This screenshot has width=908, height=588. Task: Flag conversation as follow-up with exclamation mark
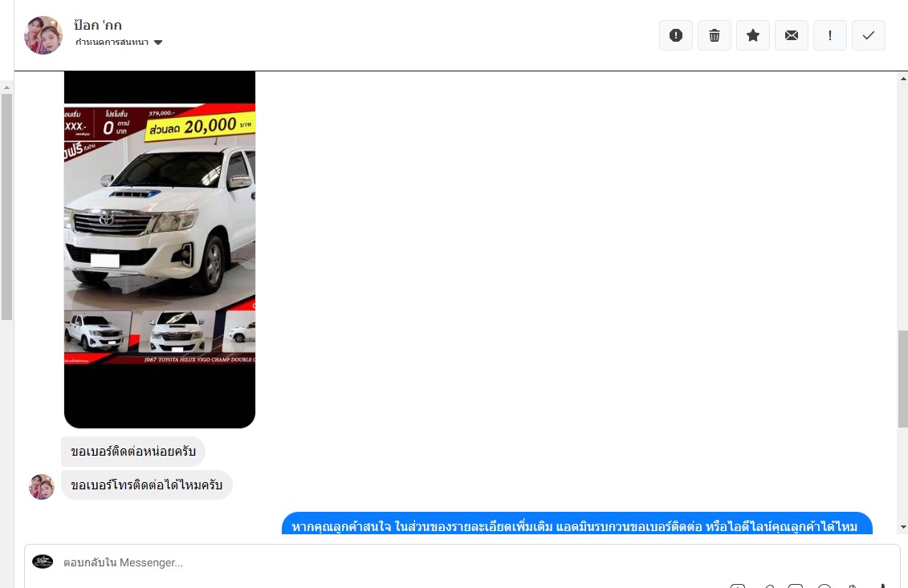830,35
